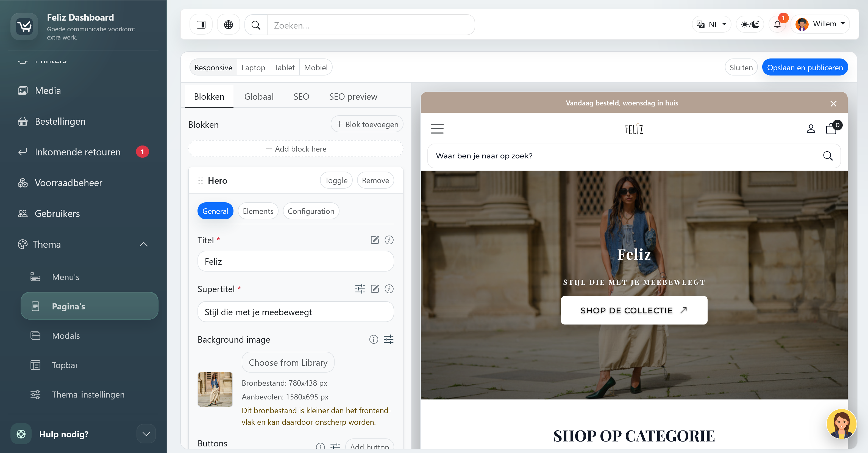
Task: Open Background image settings sliders icon
Action: (388, 339)
